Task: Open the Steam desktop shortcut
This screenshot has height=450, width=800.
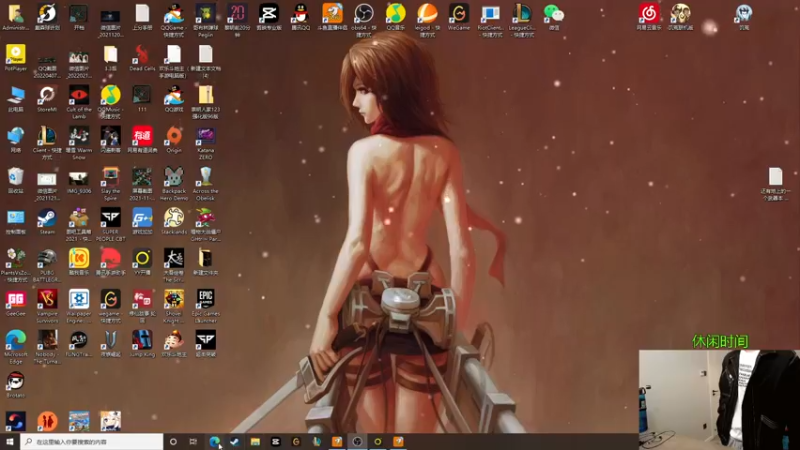Action: (47, 222)
